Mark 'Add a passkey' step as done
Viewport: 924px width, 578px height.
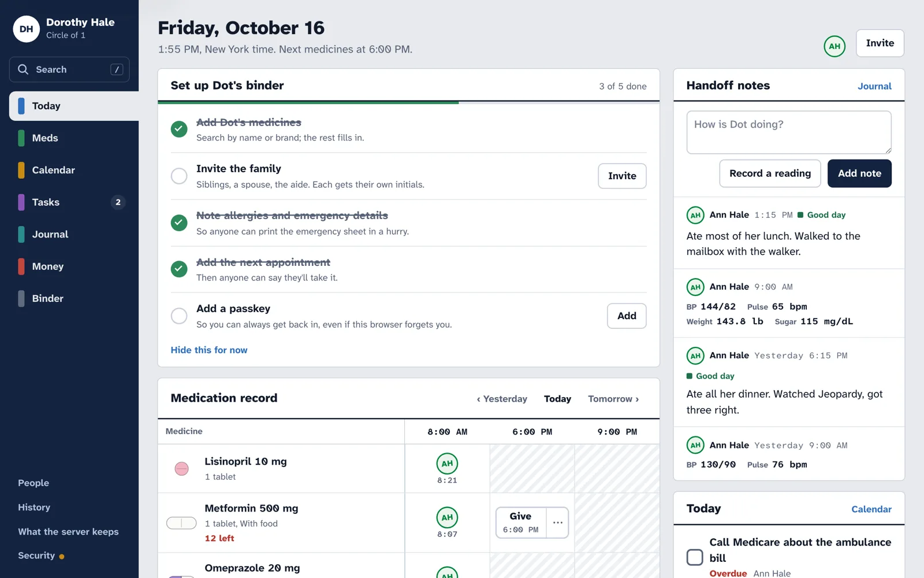(179, 316)
